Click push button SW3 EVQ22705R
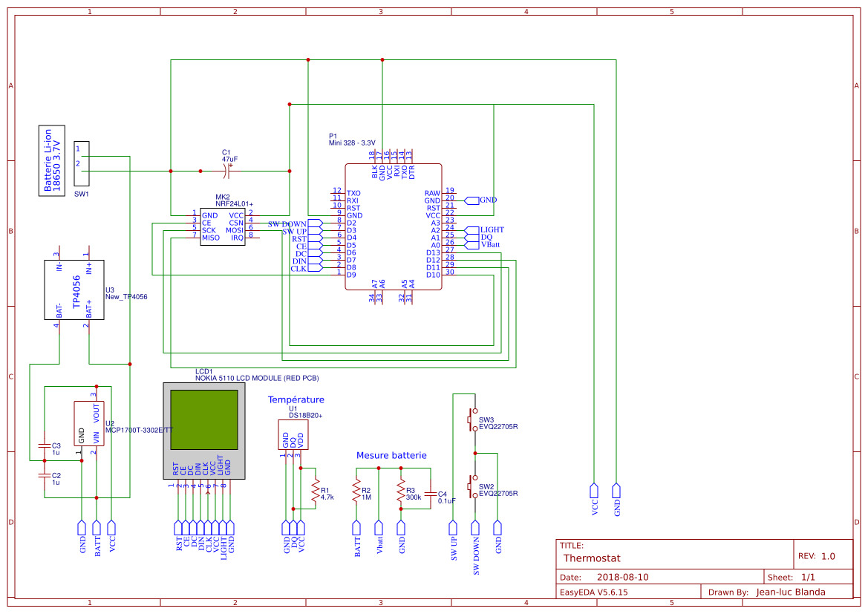Viewport: 868px width, 614px height. (x=471, y=419)
